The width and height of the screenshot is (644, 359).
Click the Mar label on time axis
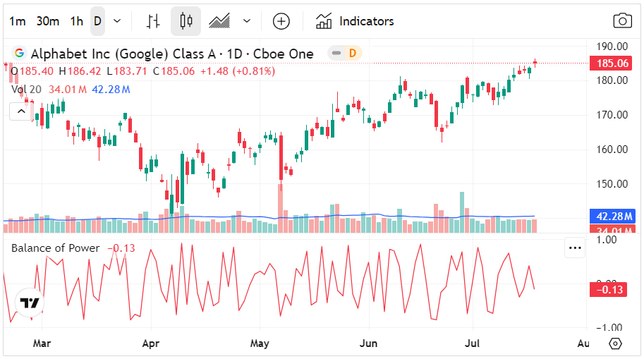point(42,343)
